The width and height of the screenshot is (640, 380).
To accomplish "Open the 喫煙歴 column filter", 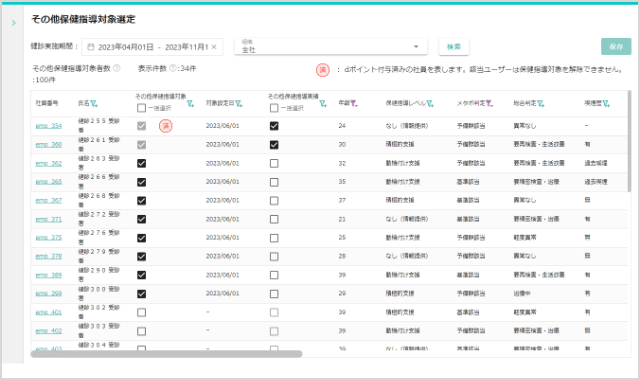I will (606, 104).
